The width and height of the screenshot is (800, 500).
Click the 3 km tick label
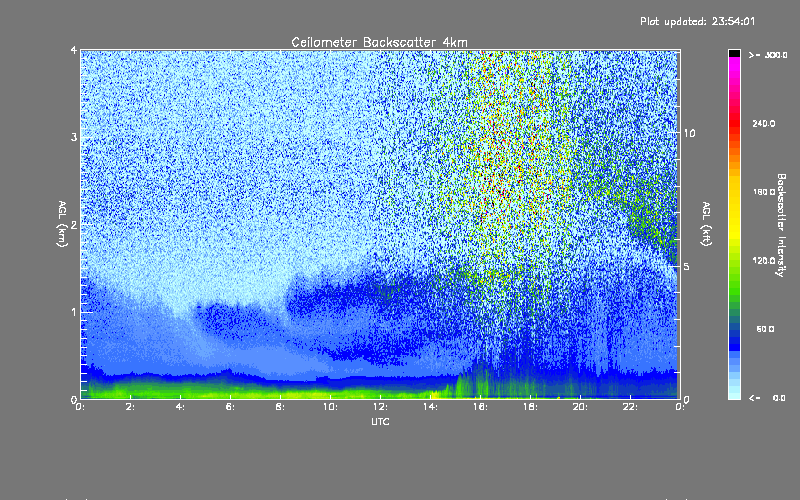click(x=74, y=138)
